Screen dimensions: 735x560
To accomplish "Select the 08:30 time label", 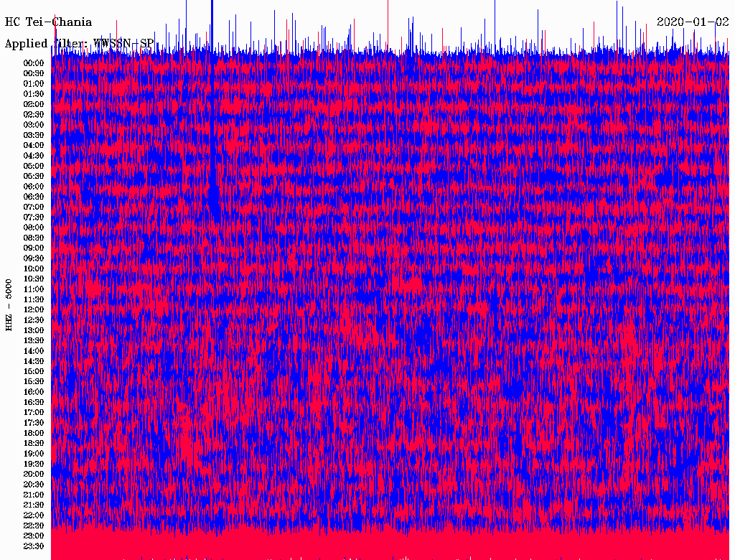I will click(34, 238).
